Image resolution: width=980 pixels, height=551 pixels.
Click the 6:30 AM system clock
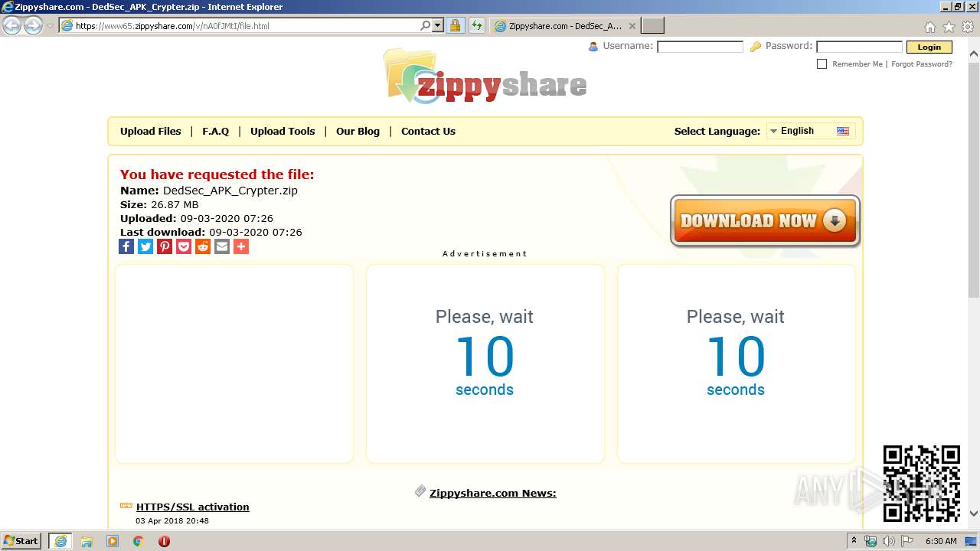coord(941,541)
